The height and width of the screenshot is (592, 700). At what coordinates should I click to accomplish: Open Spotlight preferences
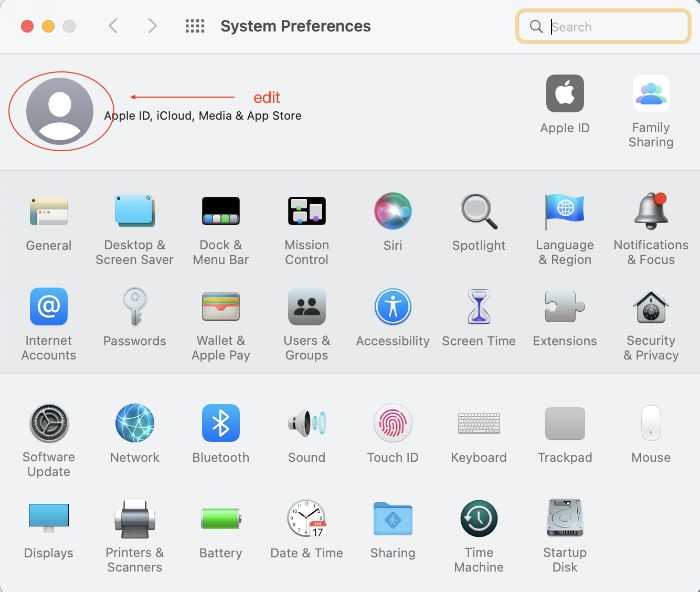click(479, 212)
